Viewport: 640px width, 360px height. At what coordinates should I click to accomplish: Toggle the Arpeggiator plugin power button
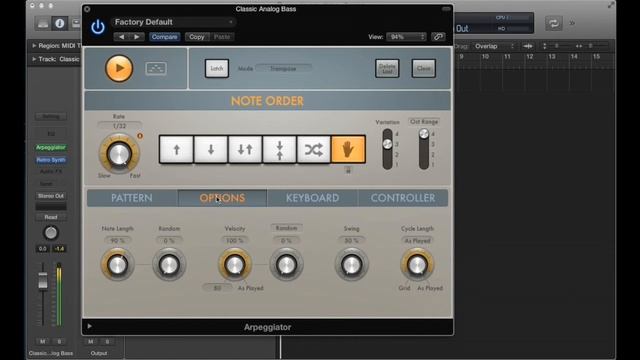click(98, 27)
